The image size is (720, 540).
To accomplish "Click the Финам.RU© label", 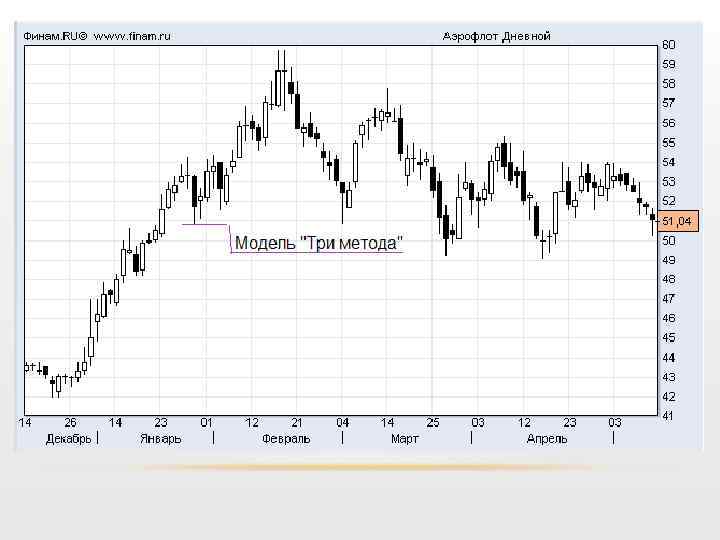I will coord(55,36).
